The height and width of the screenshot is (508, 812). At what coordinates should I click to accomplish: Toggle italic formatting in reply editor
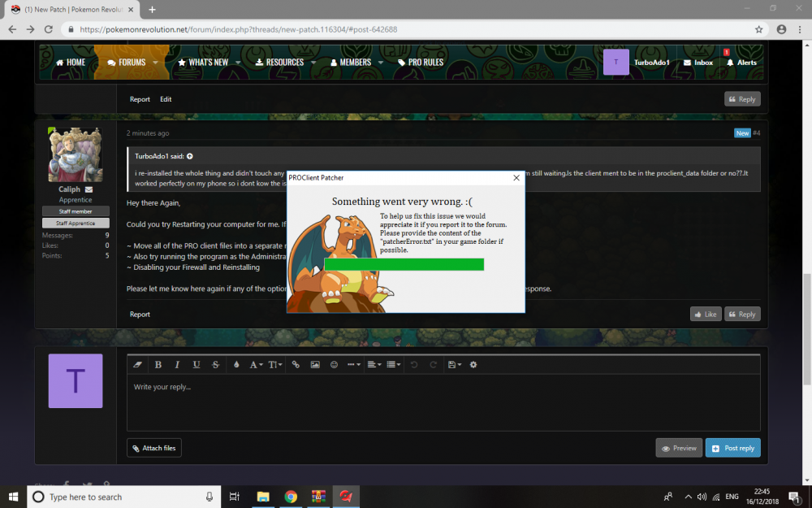pos(176,365)
